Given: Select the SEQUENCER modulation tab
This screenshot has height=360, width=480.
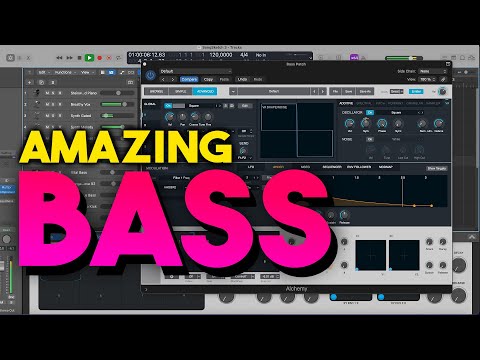Looking at the screenshot, I should click(332, 167).
